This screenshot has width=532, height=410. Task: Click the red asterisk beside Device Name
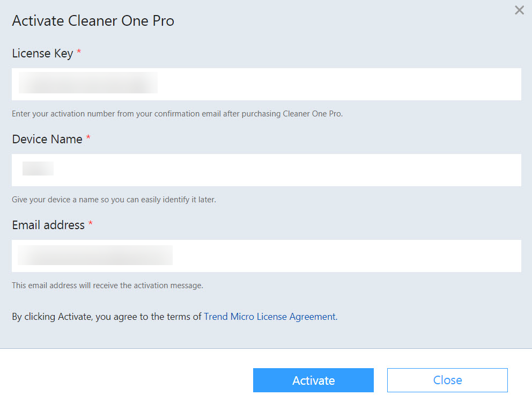(88, 137)
